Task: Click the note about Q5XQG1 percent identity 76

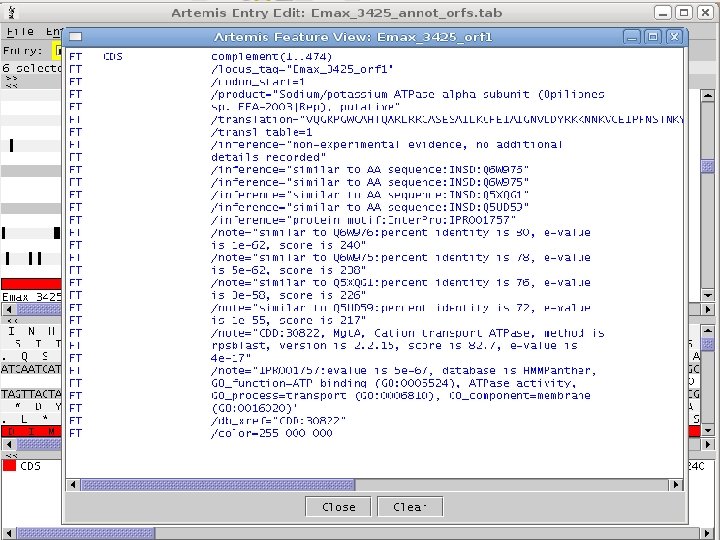Action: (x=400, y=282)
